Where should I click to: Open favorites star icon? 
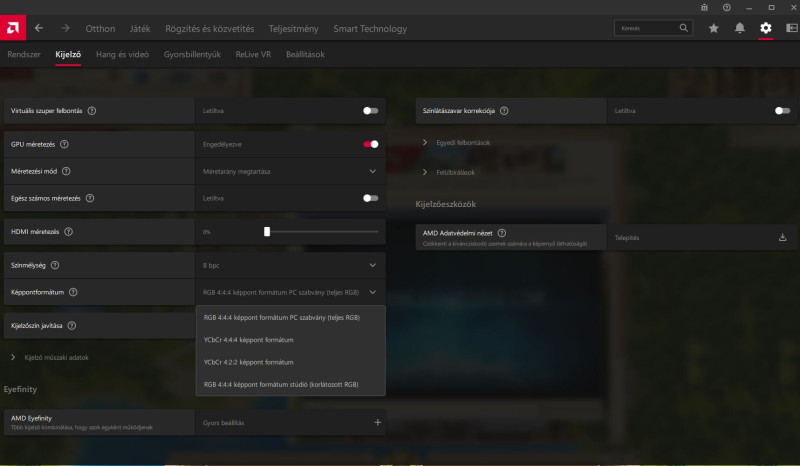click(714, 28)
